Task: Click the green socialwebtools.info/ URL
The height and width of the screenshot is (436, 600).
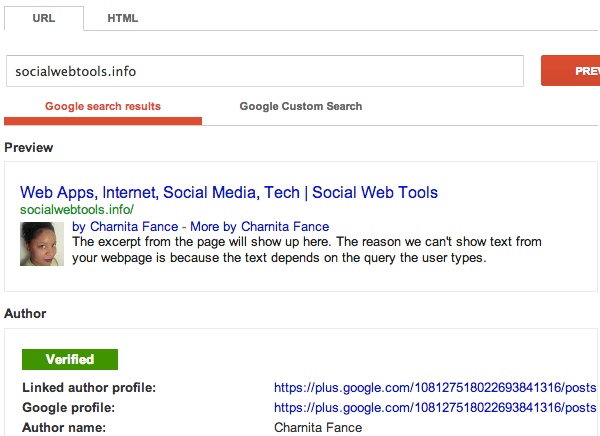Action: (77, 211)
